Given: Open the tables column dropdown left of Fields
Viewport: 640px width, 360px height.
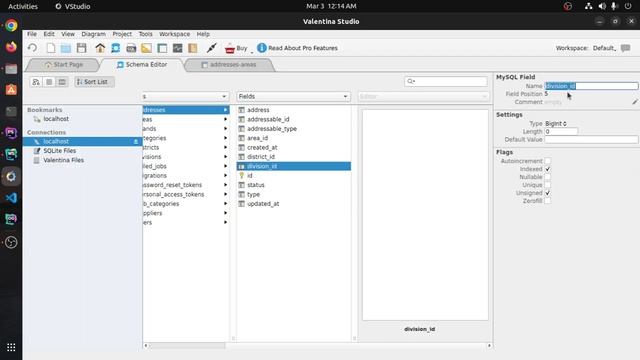Looking at the screenshot, I should click(x=186, y=96).
